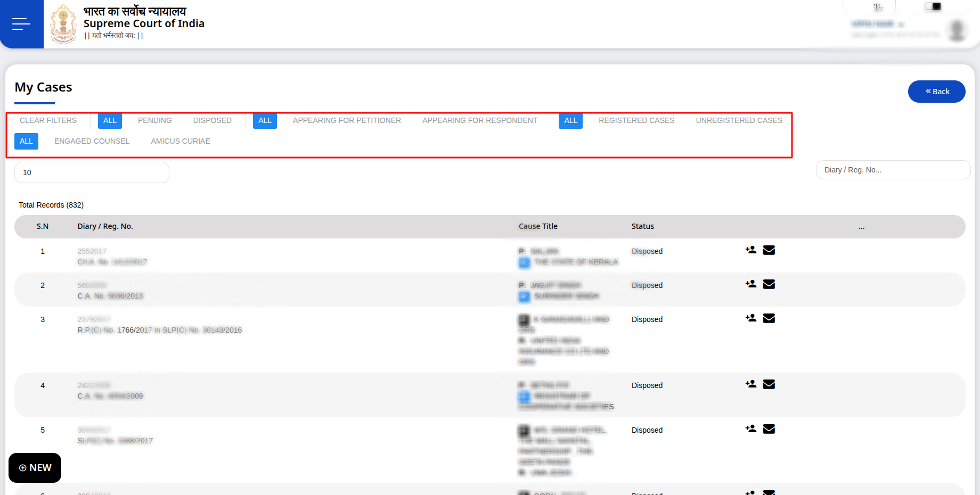
Task: Click the three-dots column header
Action: (861, 227)
